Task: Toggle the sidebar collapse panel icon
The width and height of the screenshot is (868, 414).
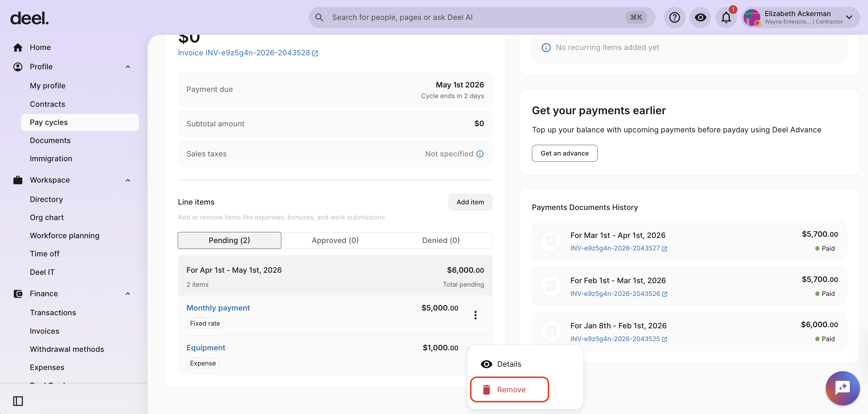Action: (x=18, y=401)
